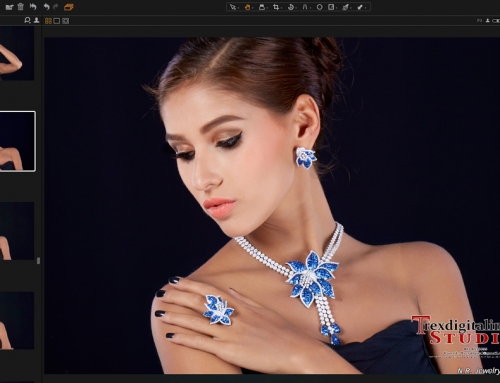
Task: Toggle the orange multi-view grid mode
Action: point(48,21)
